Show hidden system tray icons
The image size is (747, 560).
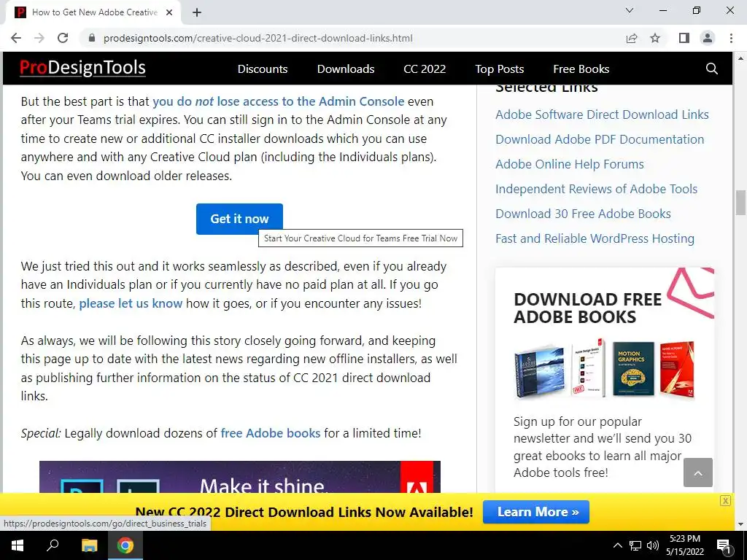(617, 545)
